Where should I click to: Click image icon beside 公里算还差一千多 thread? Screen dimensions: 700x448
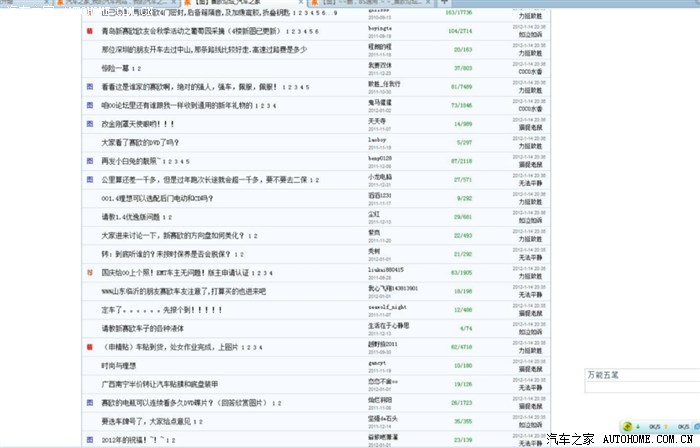(x=90, y=179)
